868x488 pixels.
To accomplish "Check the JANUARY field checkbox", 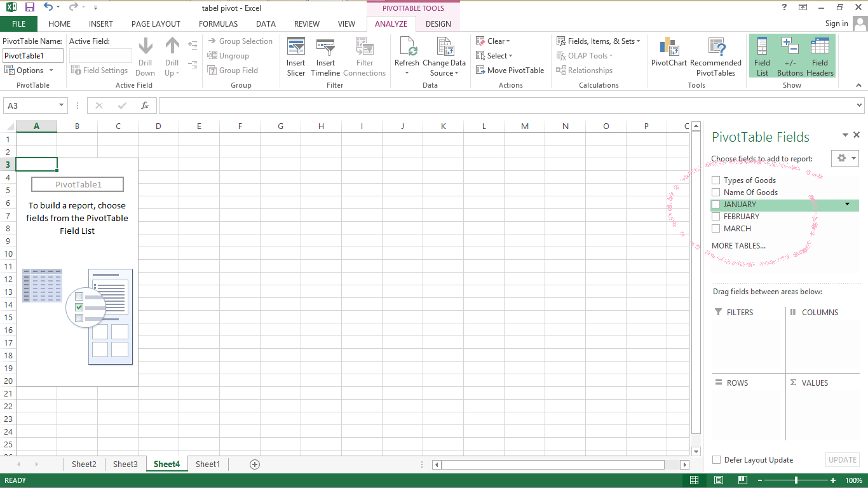I will [x=716, y=204].
